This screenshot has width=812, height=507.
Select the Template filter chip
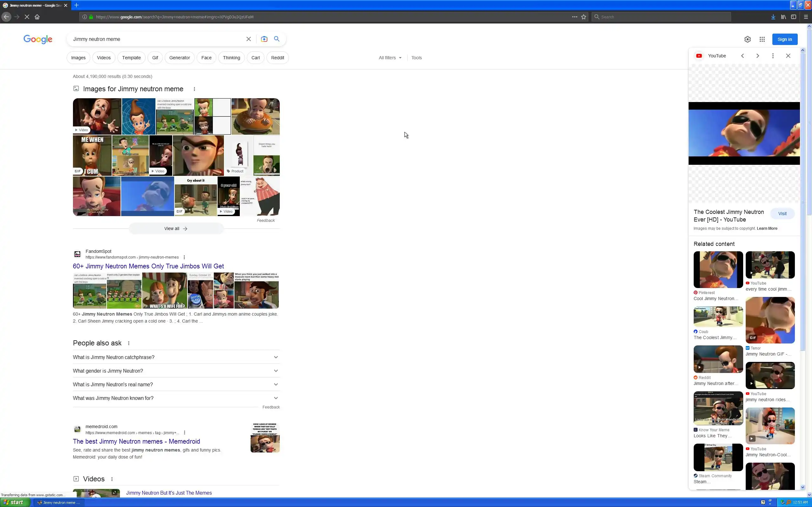(x=131, y=58)
